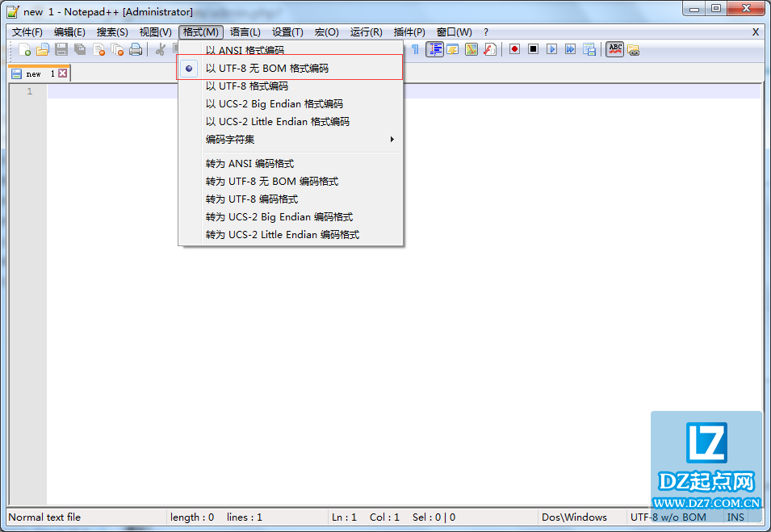Open the 设置(T) menu
The height and width of the screenshot is (532, 771).
(287, 32)
